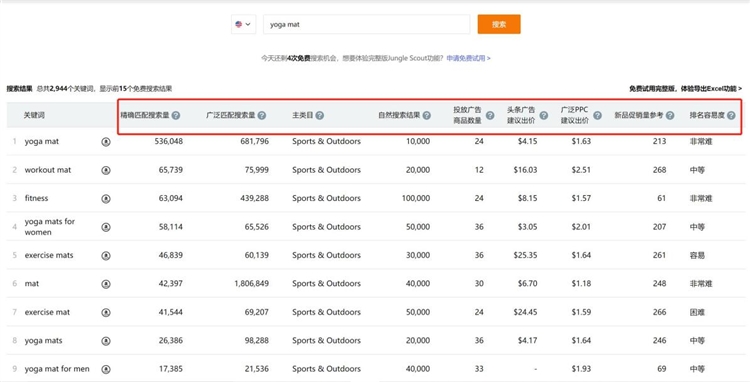Click exact search volume 17,385
This screenshot has width=750, height=382.
tap(171, 369)
